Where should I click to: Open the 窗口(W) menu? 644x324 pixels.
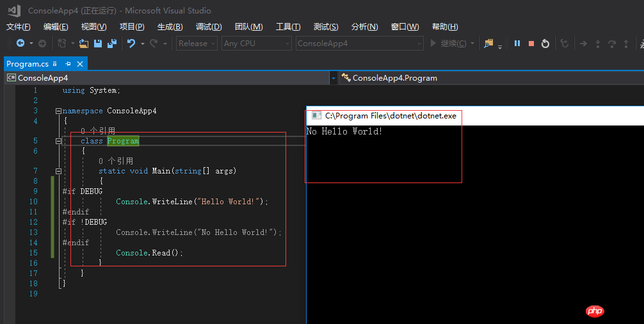pos(405,27)
